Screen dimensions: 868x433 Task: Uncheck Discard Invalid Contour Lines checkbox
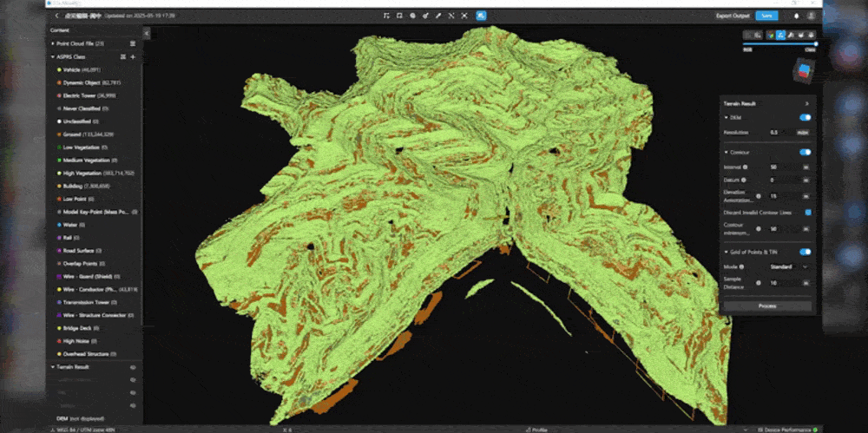coord(808,212)
